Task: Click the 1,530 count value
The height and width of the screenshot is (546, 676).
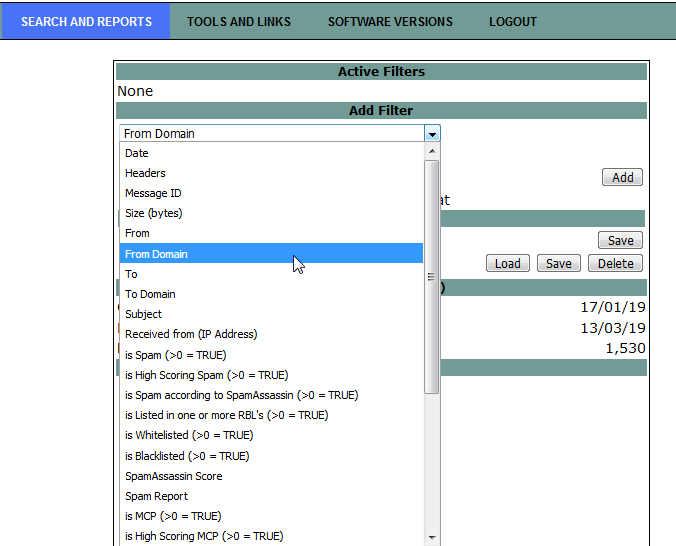Action: (626, 348)
